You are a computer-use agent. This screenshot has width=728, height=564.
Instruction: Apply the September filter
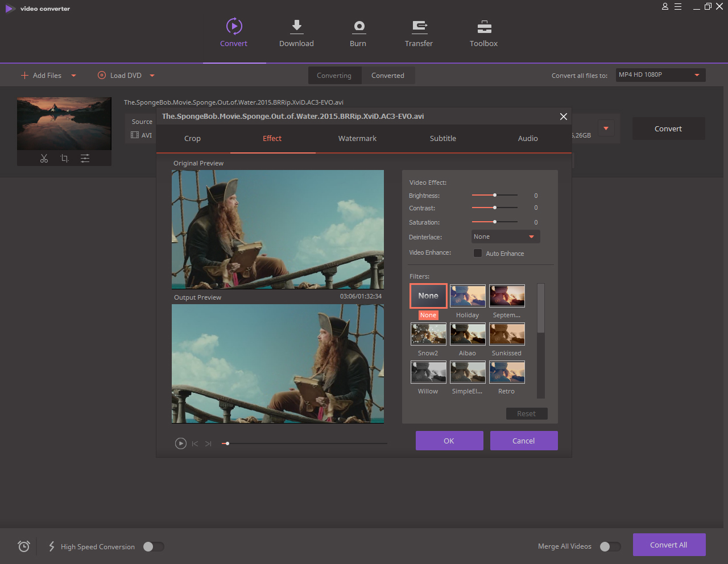click(x=507, y=296)
